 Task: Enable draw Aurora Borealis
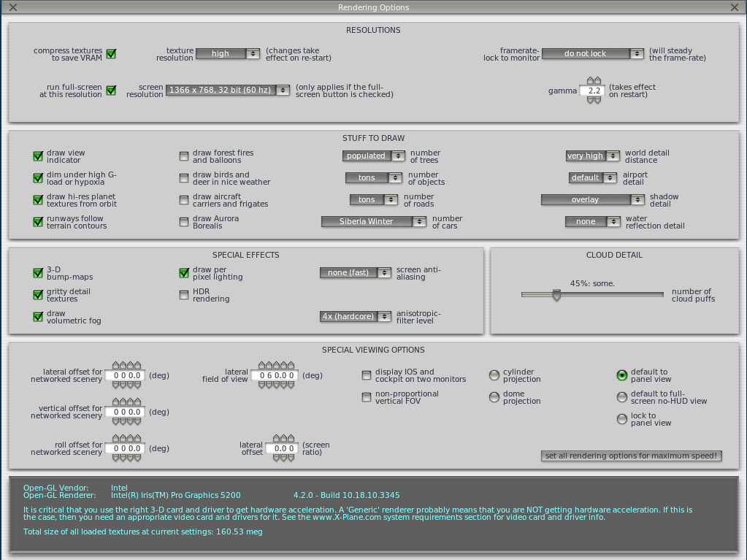[184, 222]
